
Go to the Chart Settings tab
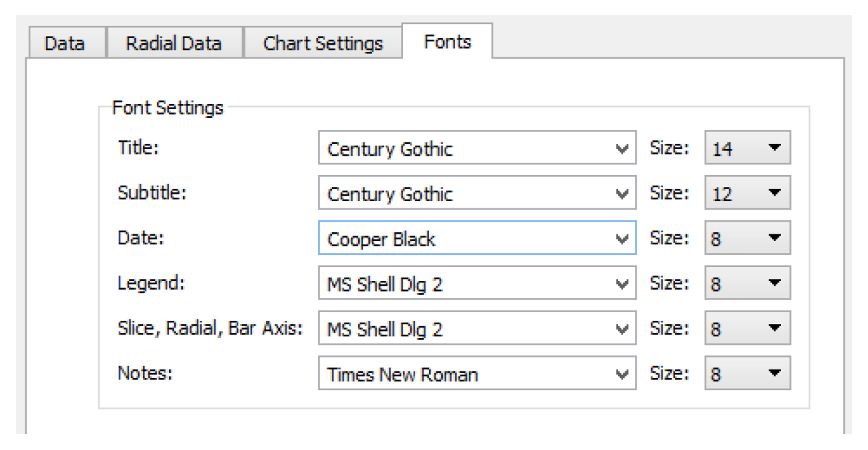point(323,44)
